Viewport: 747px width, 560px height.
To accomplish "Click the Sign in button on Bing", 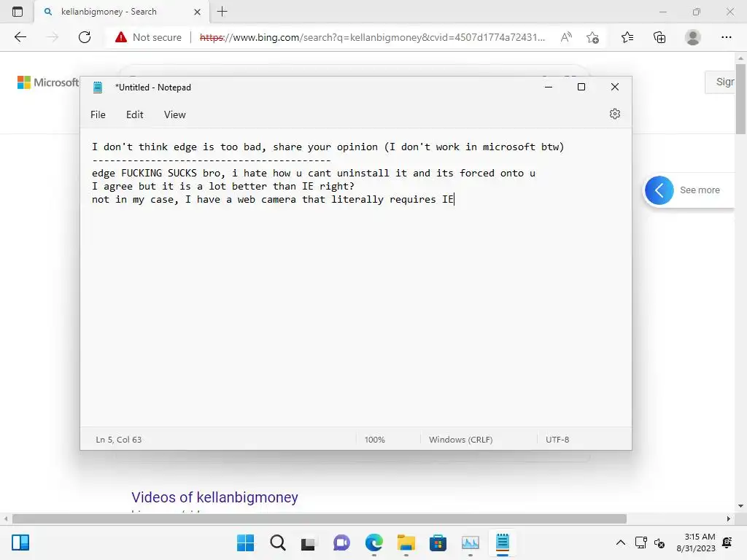I will coord(720,82).
